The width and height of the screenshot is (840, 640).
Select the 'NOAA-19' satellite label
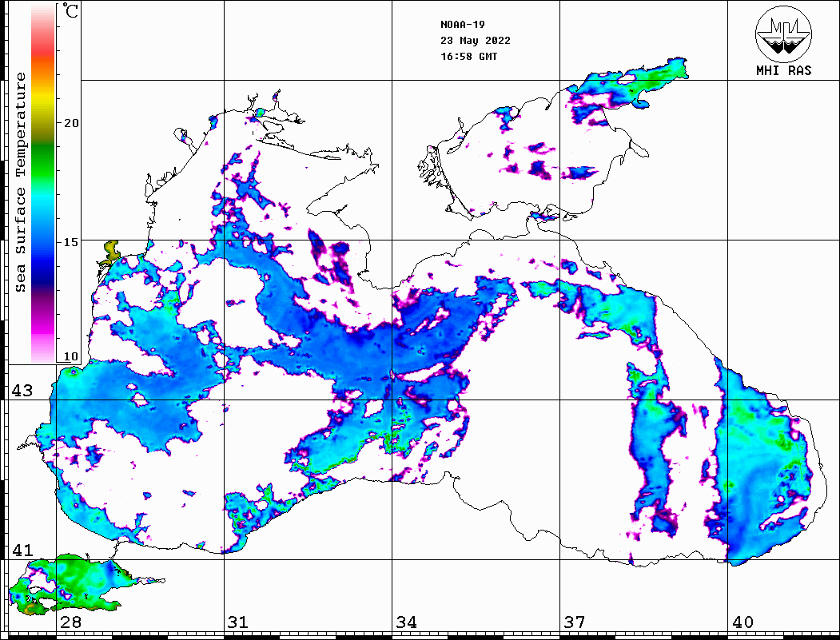pyautogui.click(x=462, y=25)
